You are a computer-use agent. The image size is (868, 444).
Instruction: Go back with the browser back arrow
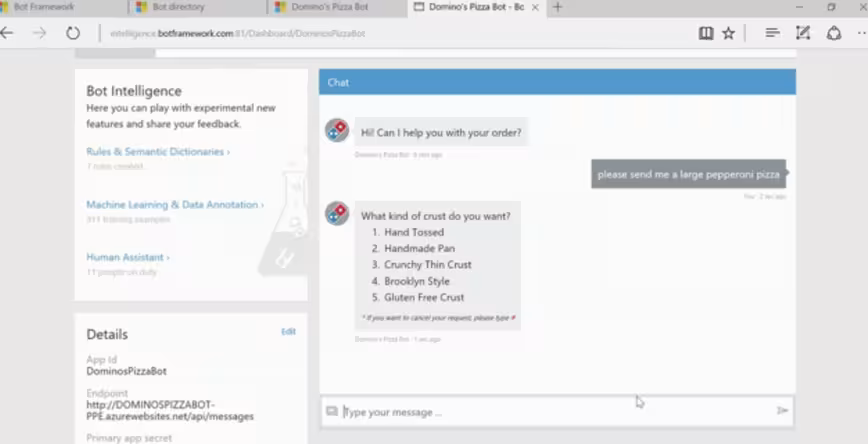tap(6, 33)
